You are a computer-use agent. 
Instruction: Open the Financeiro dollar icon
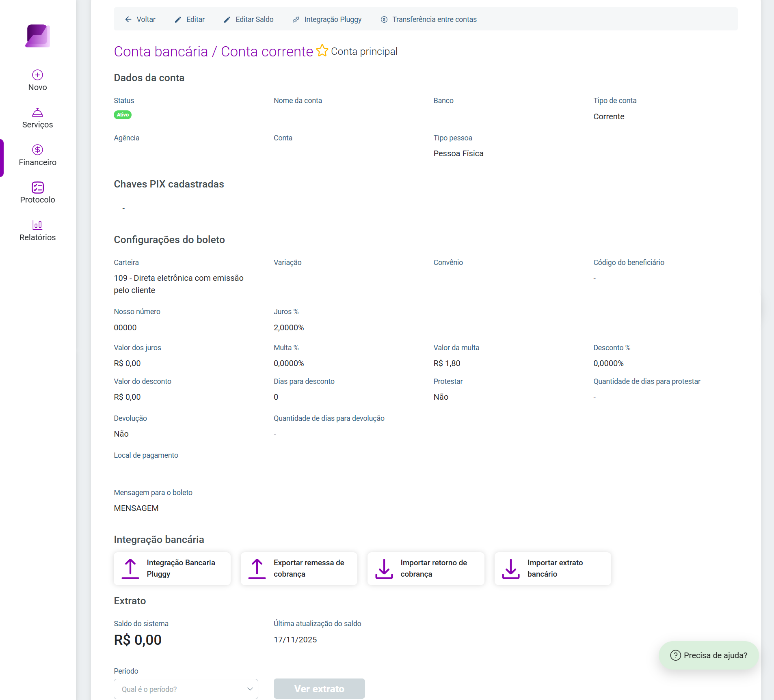pos(38,150)
